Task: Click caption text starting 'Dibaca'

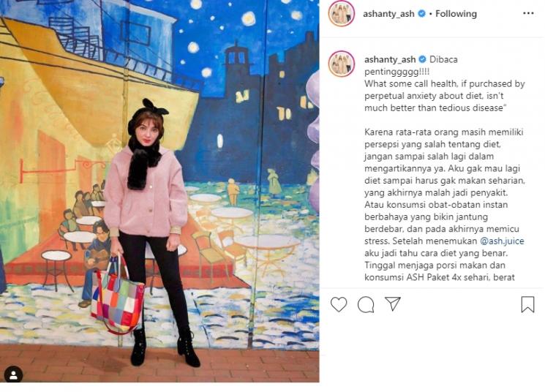Action: click(x=410, y=65)
